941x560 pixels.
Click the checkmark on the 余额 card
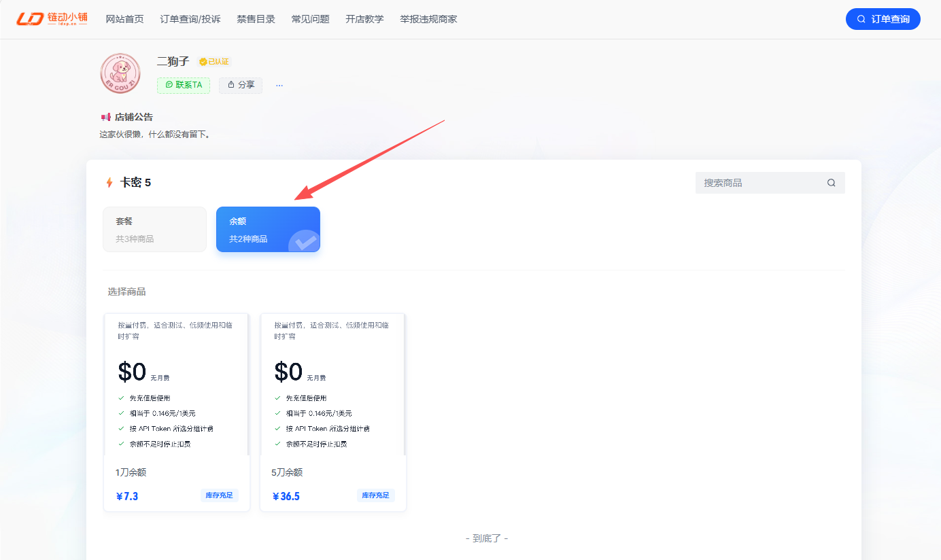coord(304,241)
